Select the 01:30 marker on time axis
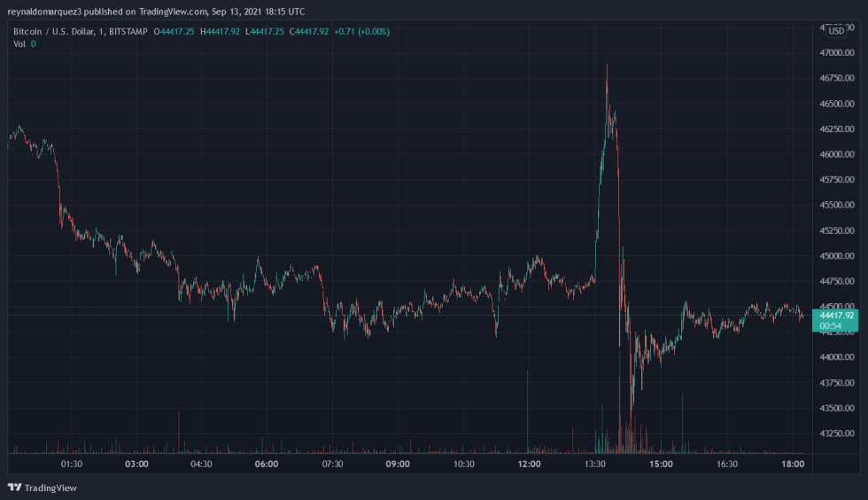868x500 pixels. click(72, 465)
